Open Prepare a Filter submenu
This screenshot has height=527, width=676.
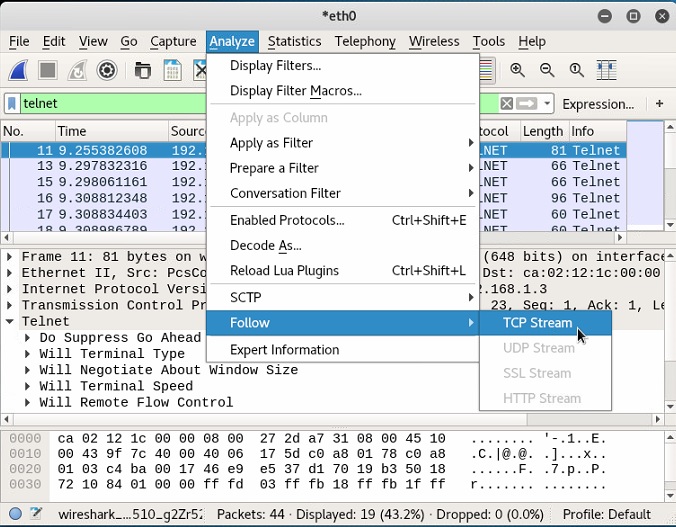(343, 168)
